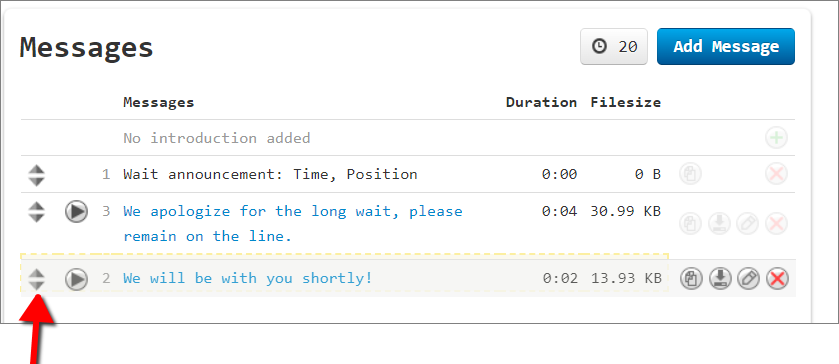
Task: Click the reorder handle of the apologize message
Action: click(x=36, y=211)
